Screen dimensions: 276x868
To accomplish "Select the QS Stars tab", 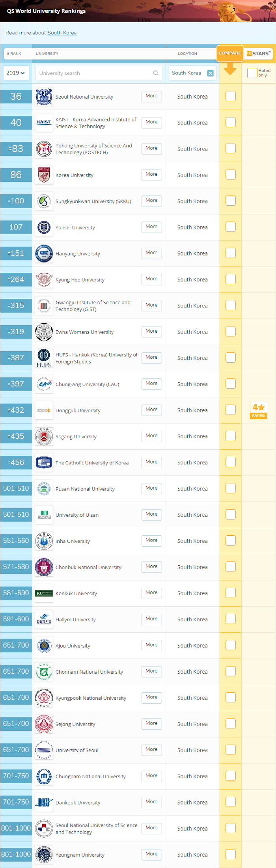I will [x=259, y=54].
